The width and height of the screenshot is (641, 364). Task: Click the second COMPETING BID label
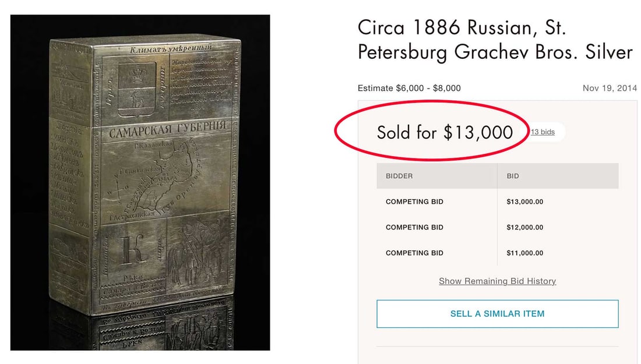414,227
